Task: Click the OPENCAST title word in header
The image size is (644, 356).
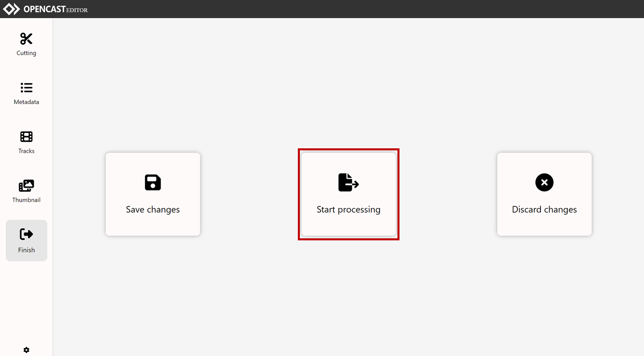Action: coord(44,9)
